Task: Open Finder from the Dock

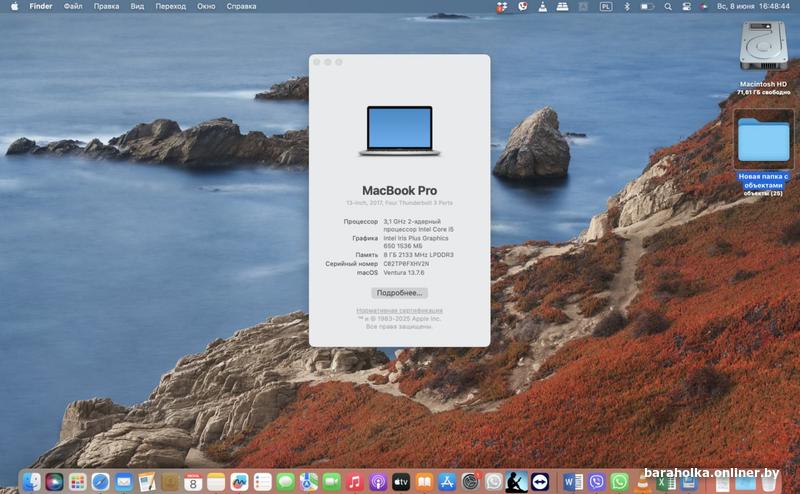Action: point(32,482)
